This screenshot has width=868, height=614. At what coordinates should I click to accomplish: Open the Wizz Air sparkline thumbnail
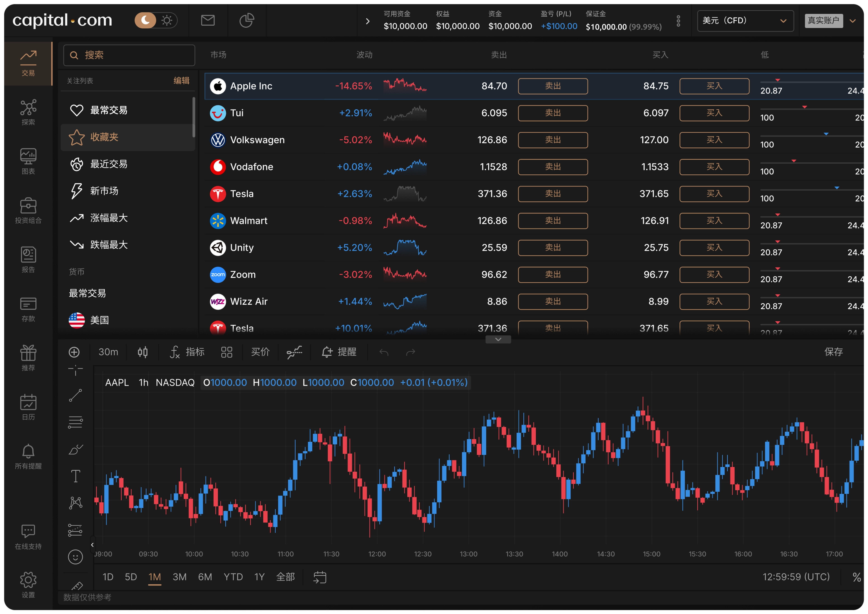tap(405, 302)
